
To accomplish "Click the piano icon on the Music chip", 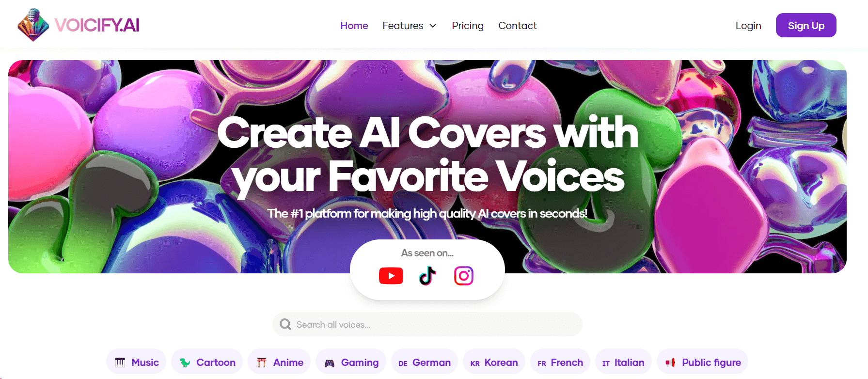I will click(120, 363).
